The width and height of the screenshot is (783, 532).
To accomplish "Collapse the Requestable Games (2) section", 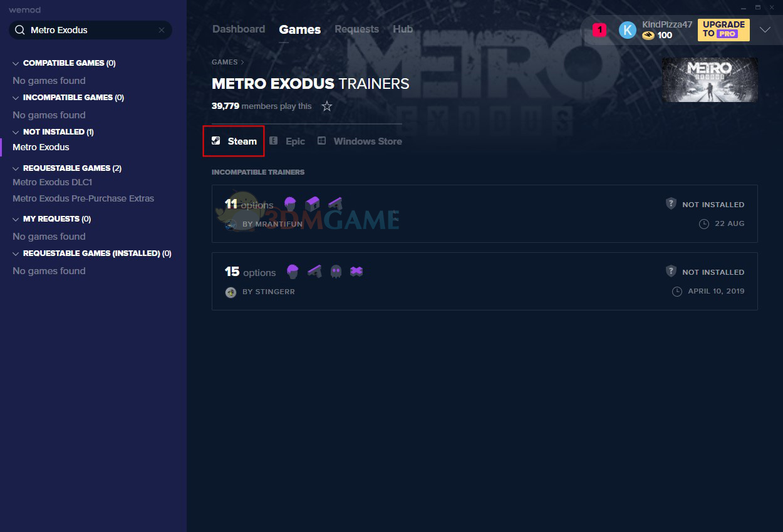I will pyautogui.click(x=16, y=168).
